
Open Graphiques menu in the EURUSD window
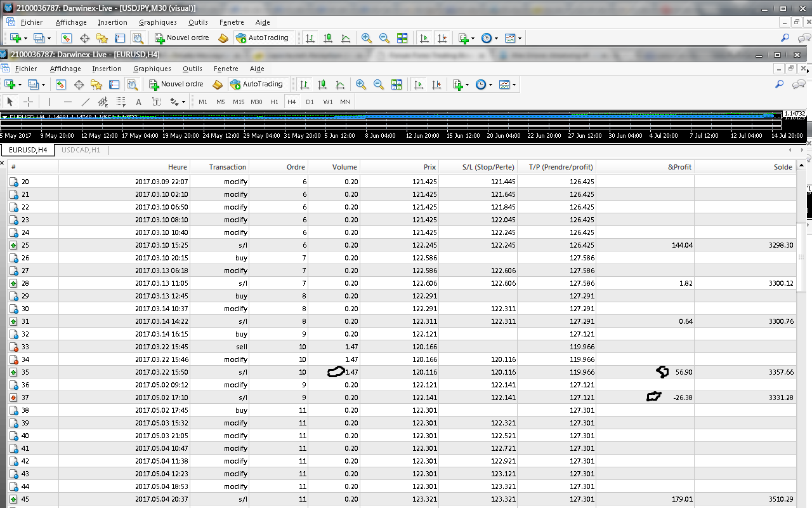[152, 69]
